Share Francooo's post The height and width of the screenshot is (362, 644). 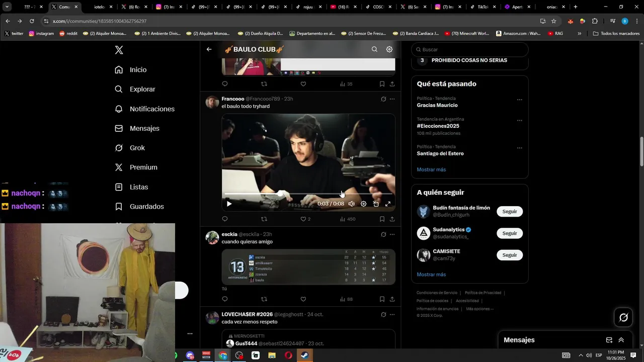pyautogui.click(x=392, y=219)
